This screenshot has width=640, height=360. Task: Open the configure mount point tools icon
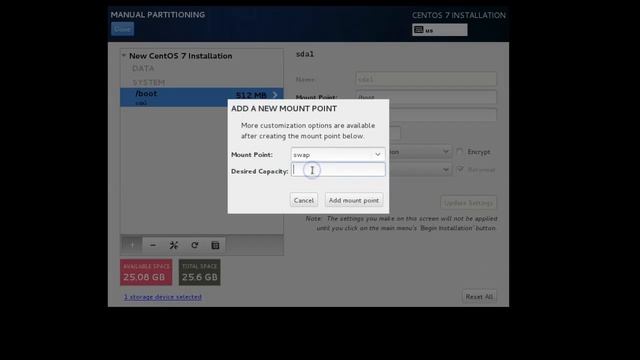click(173, 245)
